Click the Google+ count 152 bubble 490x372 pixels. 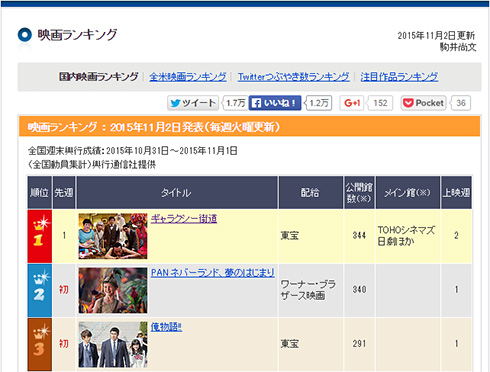tap(380, 103)
